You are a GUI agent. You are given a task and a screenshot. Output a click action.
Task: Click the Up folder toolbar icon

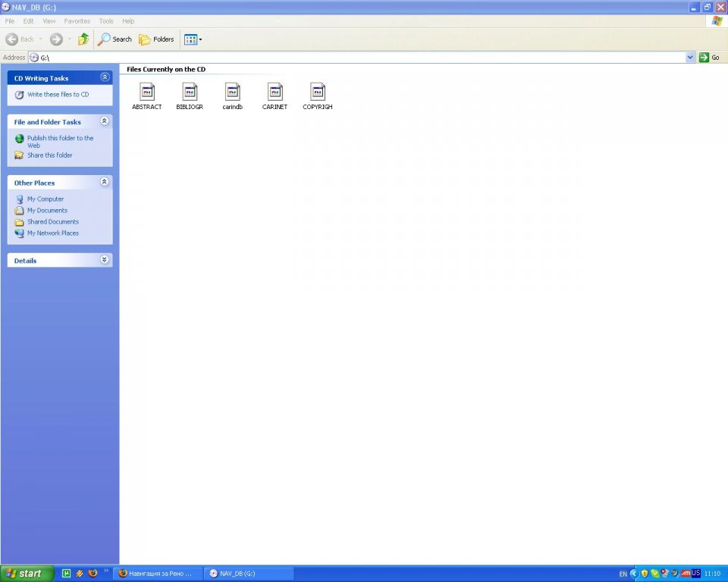[x=83, y=39]
